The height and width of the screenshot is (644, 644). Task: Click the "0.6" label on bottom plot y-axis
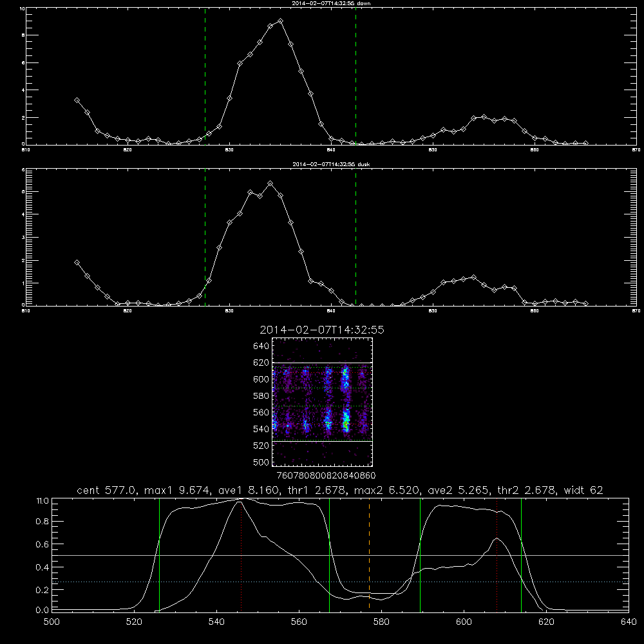tap(43, 544)
